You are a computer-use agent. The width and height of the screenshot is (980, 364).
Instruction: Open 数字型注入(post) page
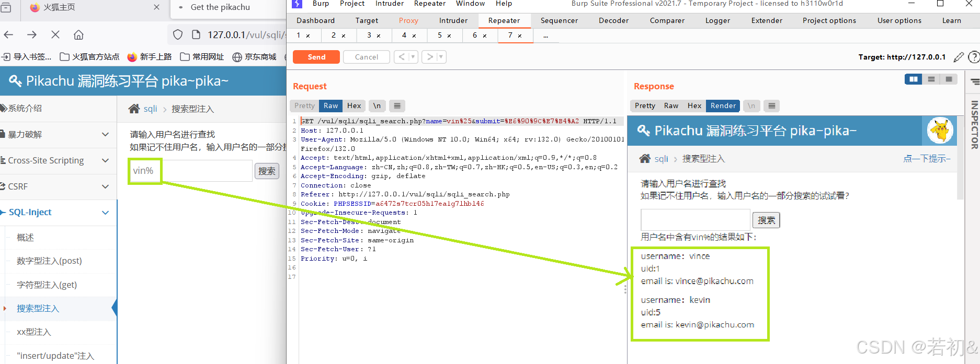click(x=49, y=261)
